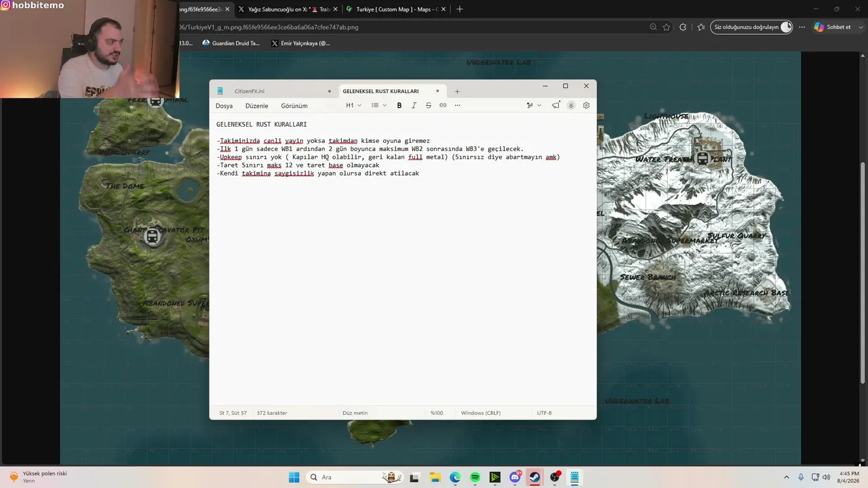Screen dimensions: 868x488
Task: Switch to Microsoft Edge from the taskbar
Action: [x=455, y=477]
